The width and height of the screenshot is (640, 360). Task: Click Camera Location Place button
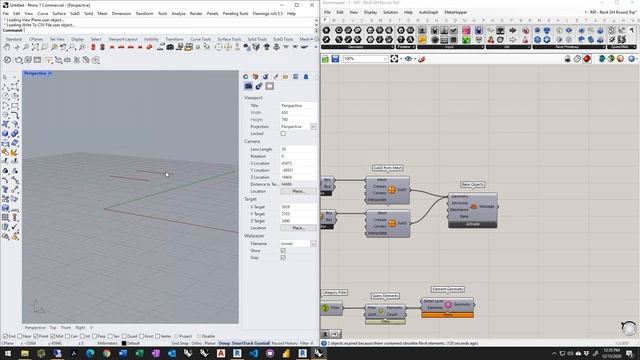coord(298,191)
